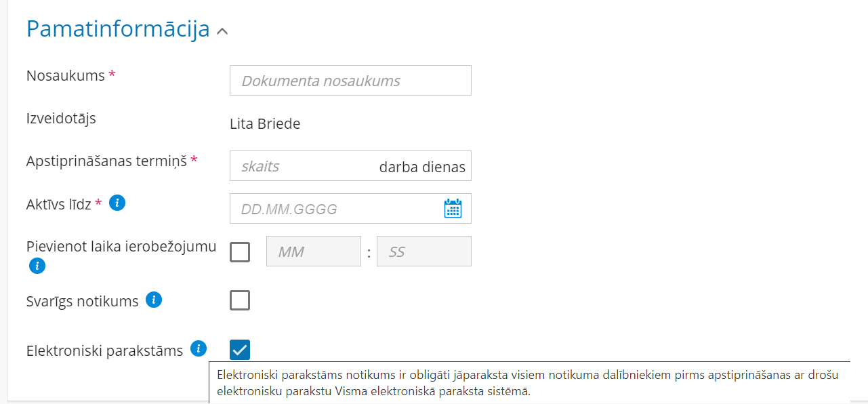Click the info icon beside Elektroniski parakstāms
868x404 pixels.
[199, 348]
